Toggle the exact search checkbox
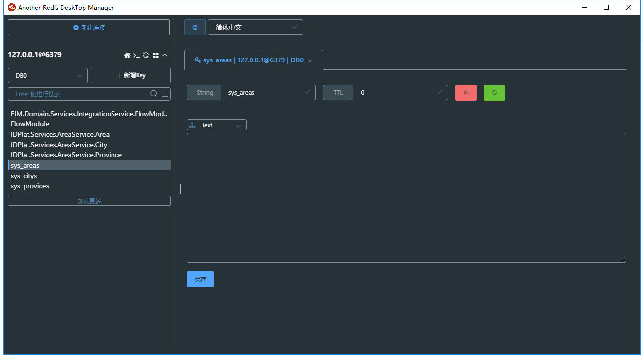This screenshot has height=358, width=644. [165, 93]
